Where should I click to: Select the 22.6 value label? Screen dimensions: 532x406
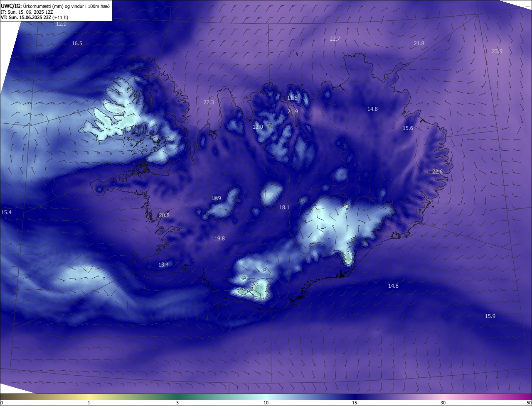tap(437, 171)
